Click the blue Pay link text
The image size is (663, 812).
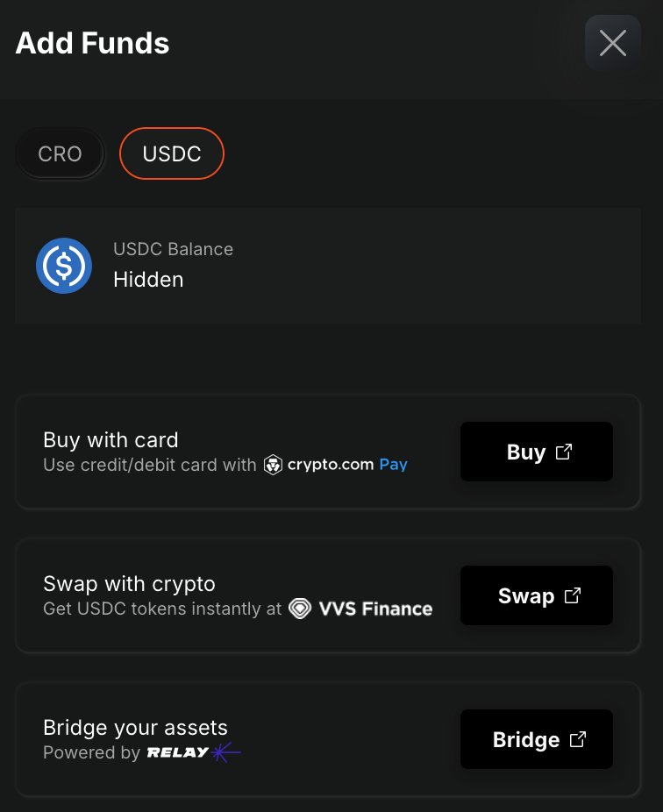pos(393,465)
